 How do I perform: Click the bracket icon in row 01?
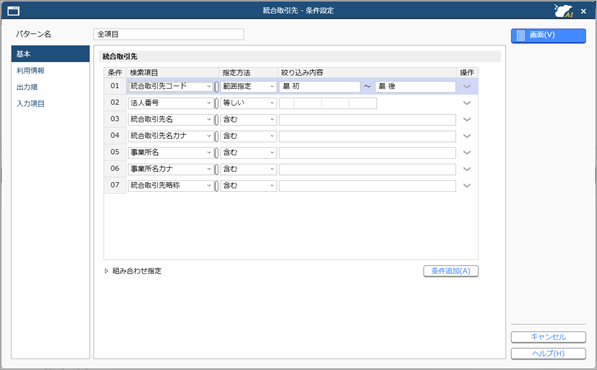point(216,87)
